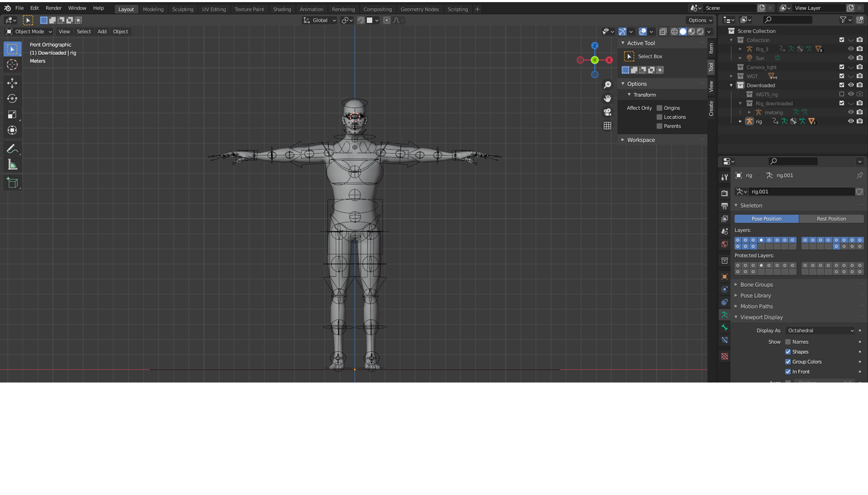Screen dimensions: 868x495
Task: Select the Transform tool
Action: pos(12,130)
